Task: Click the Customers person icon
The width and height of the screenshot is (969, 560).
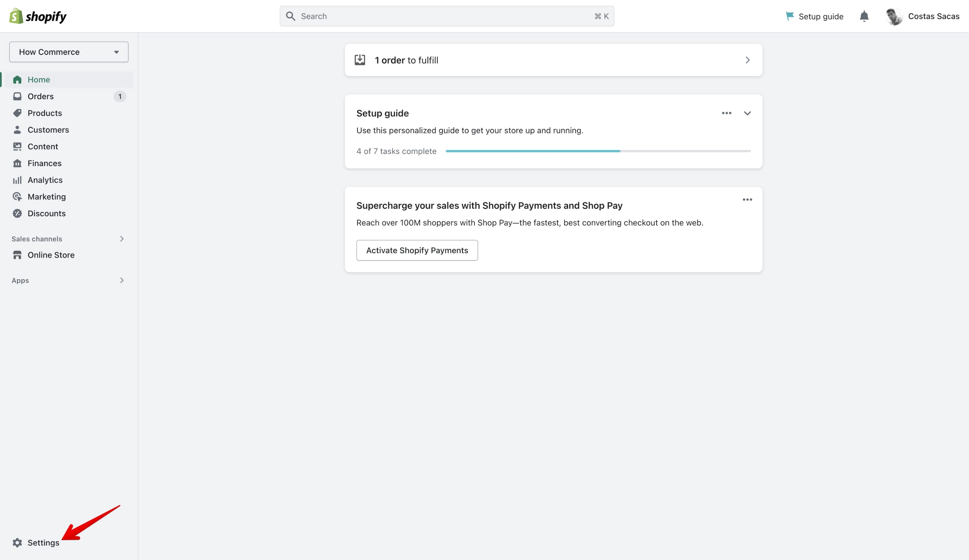Action: point(17,129)
